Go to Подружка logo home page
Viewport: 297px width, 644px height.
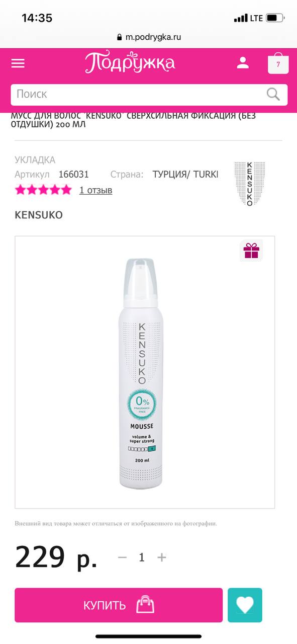coord(130,63)
